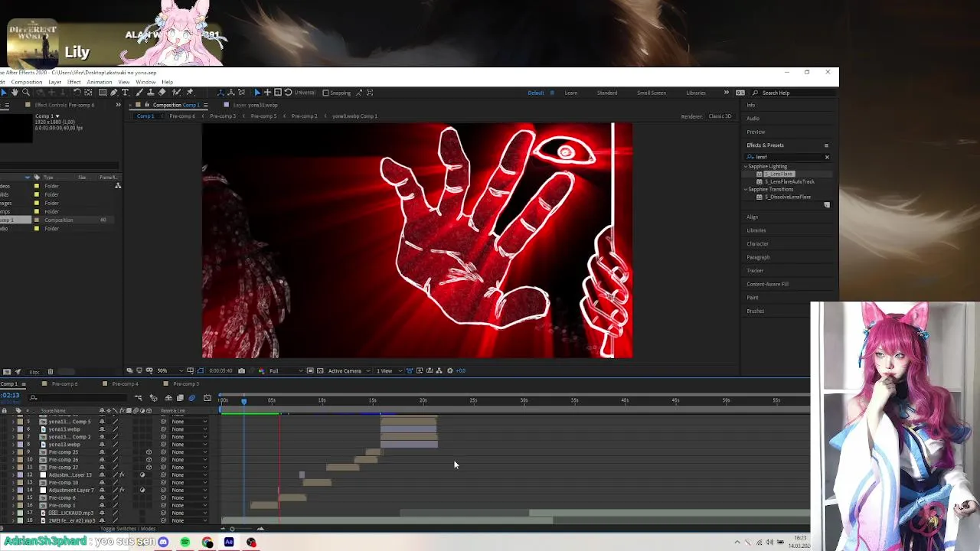Click the Search Help magnifier icon
Image resolution: width=980 pixels, height=551 pixels.
point(755,93)
